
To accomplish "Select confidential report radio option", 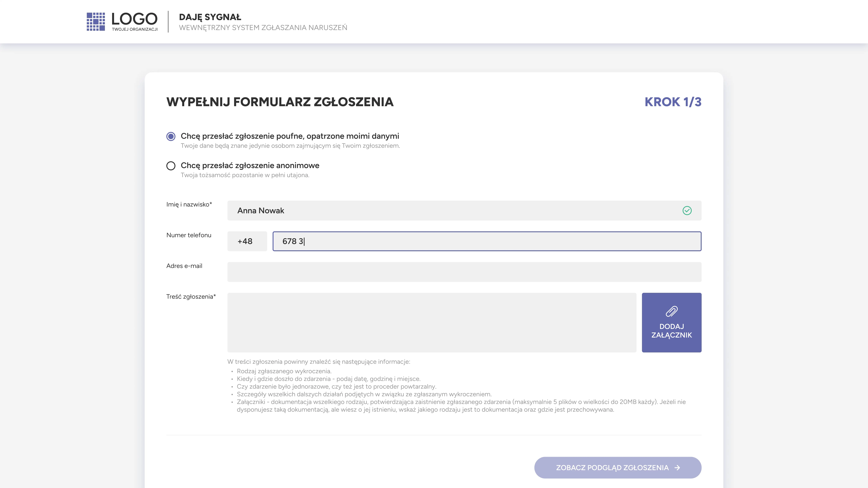I will 171,136.
